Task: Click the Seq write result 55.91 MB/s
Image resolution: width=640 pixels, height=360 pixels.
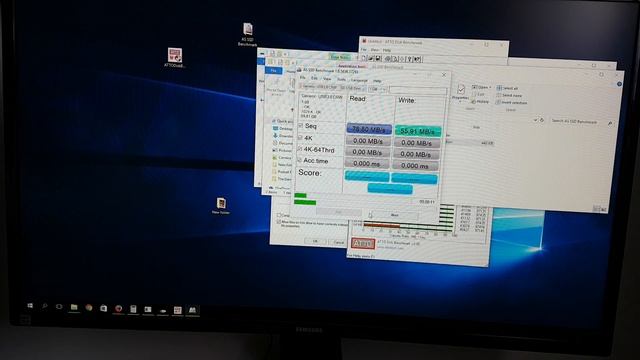Action: tap(418, 131)
